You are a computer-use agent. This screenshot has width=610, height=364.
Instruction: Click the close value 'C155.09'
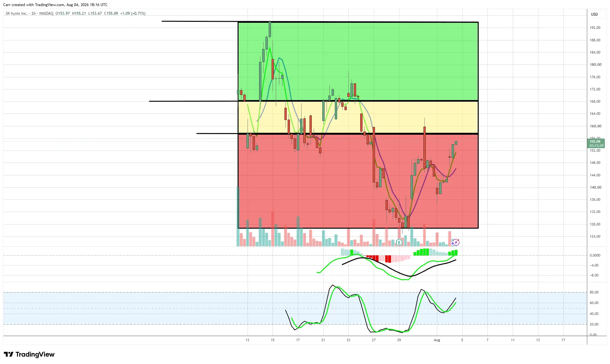pos(111,13)
